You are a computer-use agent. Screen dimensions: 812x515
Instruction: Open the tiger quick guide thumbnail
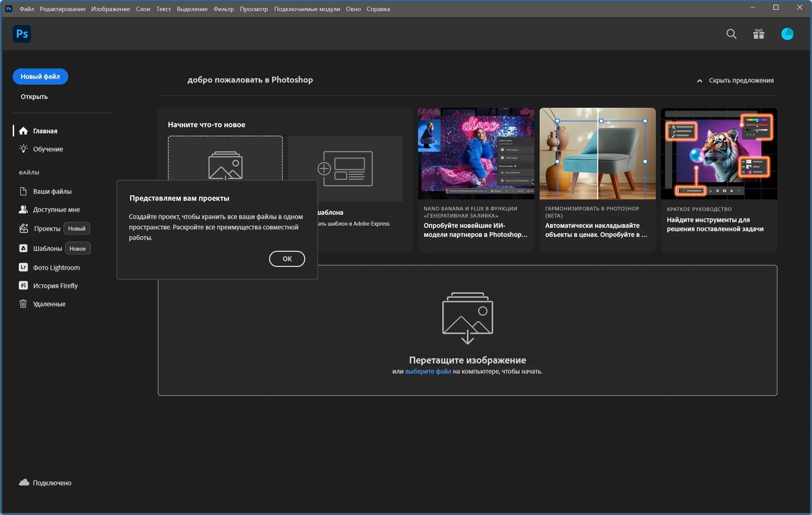[x=719, y=154]
